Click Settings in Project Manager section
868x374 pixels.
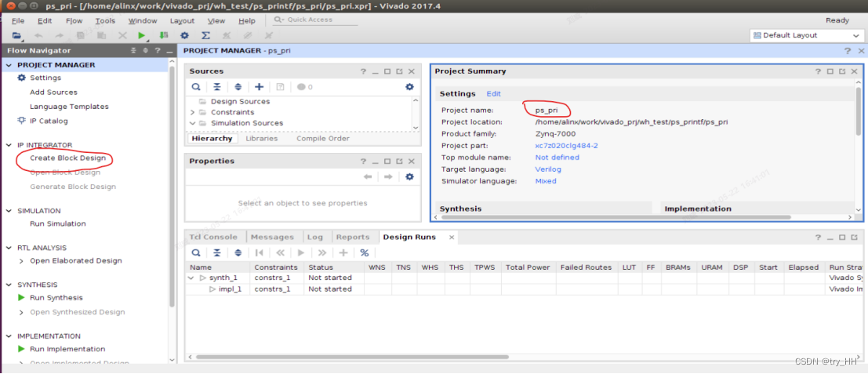click(45, 78)
